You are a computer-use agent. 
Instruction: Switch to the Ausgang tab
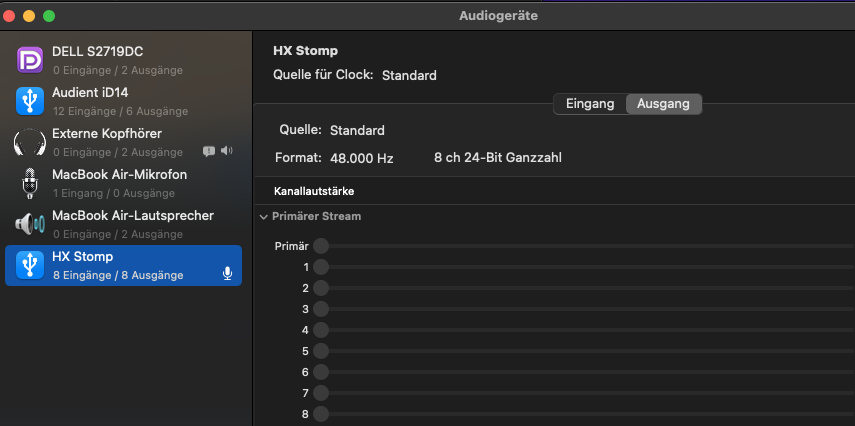664,104
